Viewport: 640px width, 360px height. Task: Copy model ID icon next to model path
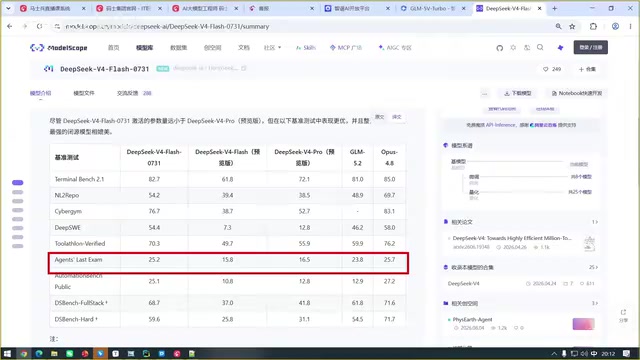pos(244,68)
